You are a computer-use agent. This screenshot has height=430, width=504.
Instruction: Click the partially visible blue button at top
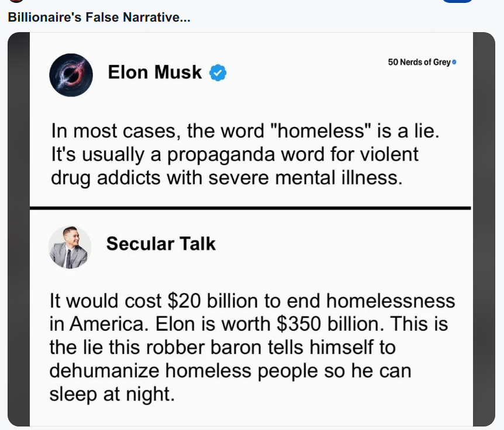pyautogui.click(x=458, y=1)
